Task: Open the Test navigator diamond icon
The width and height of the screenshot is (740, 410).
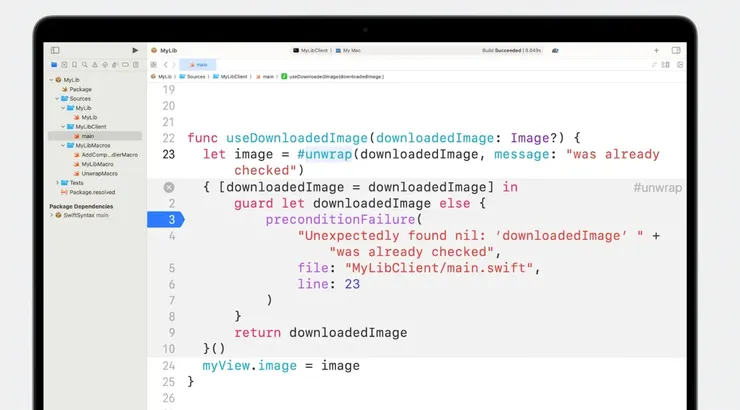Action: click(105, 65)
